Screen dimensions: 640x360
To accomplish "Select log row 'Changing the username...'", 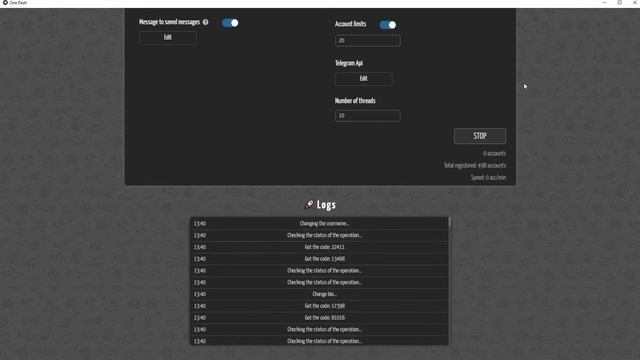I will [x=319, y=223].
